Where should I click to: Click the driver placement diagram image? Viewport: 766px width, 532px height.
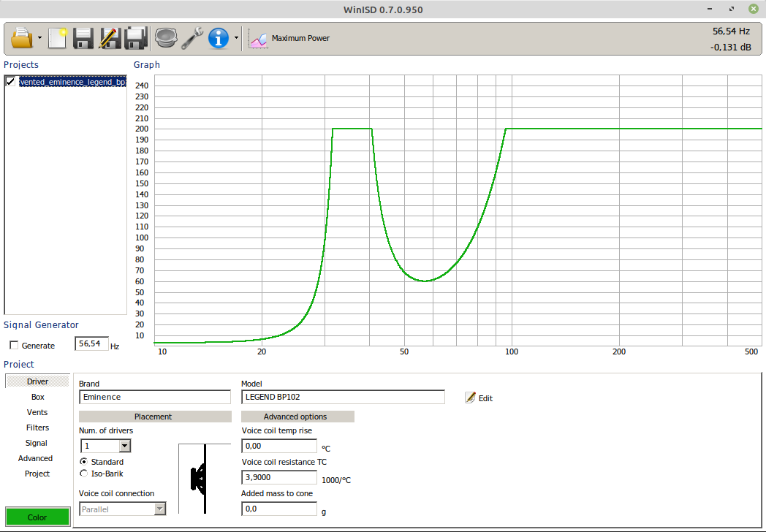coord(205,479)
